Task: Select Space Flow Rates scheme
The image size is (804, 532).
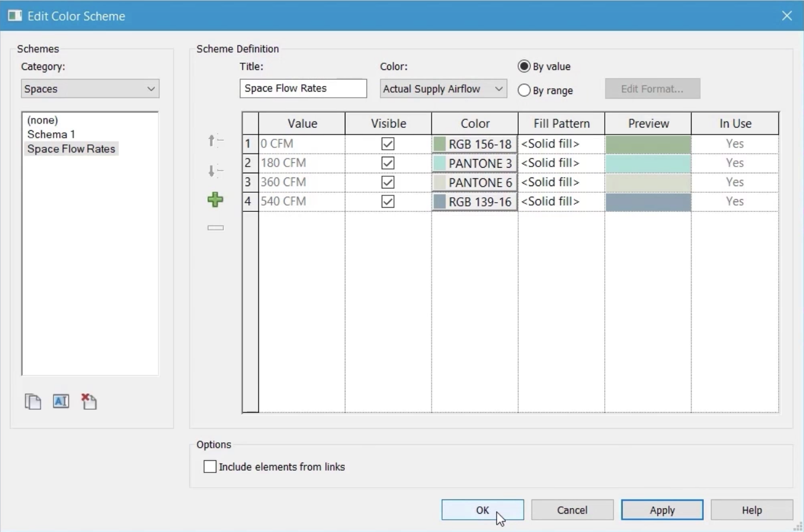Action: coord(71,149)
